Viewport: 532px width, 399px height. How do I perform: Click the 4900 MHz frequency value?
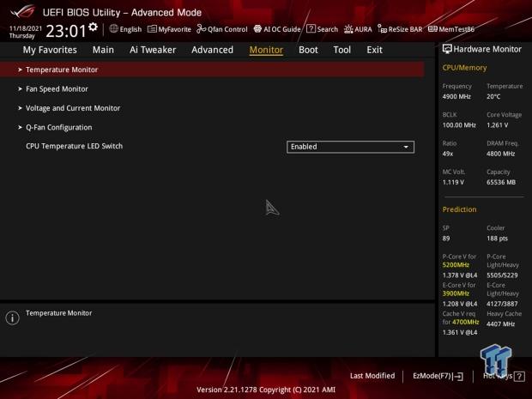click(x=456, y=97)
